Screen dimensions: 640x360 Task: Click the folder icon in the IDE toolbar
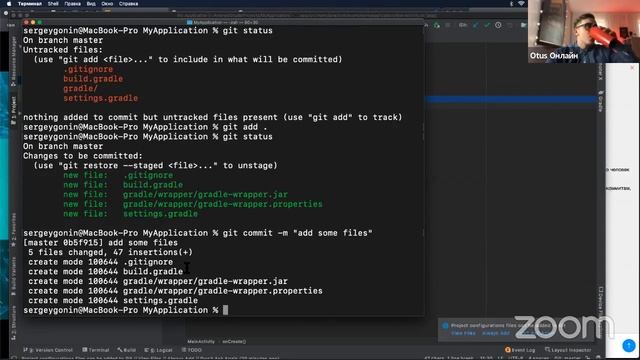(523, 25)
